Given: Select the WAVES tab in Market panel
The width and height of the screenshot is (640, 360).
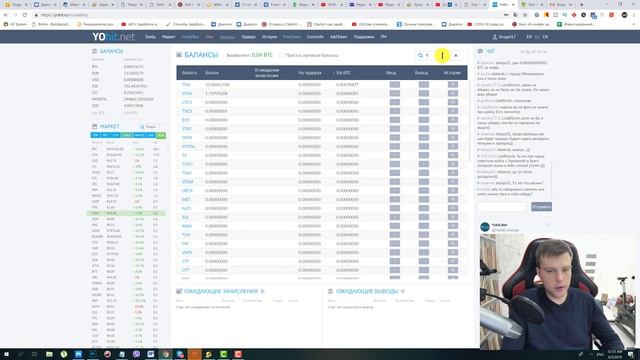Looking at the screenshot, I should pyautogui.click(x=140, y=135).
